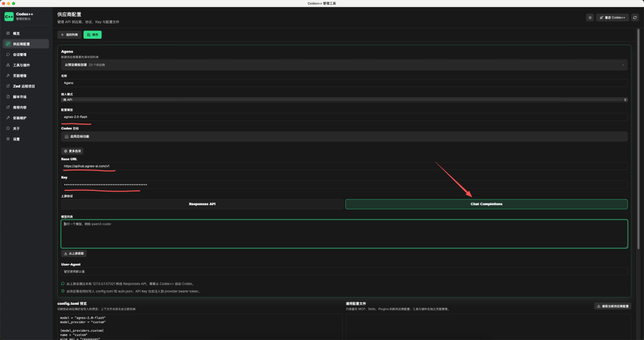
Task: Click the refresh icon in top-right header
Action: [x=635, y=18]
